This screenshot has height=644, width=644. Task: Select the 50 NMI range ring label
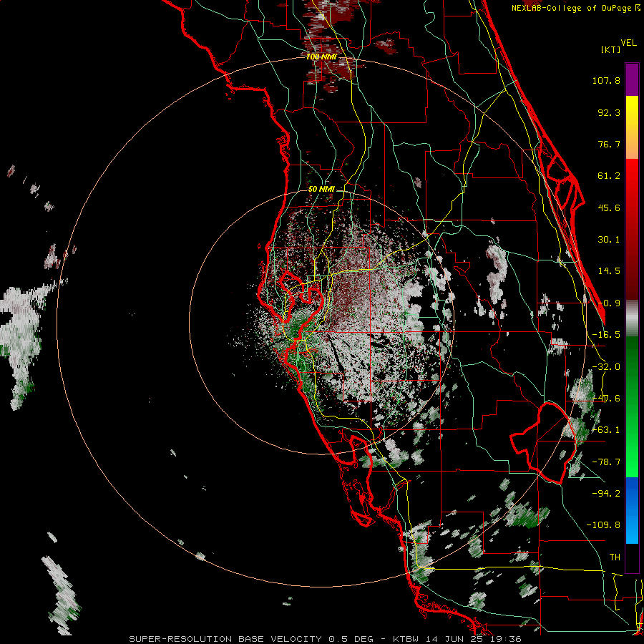pyautogui.click(x=321, y=190)
